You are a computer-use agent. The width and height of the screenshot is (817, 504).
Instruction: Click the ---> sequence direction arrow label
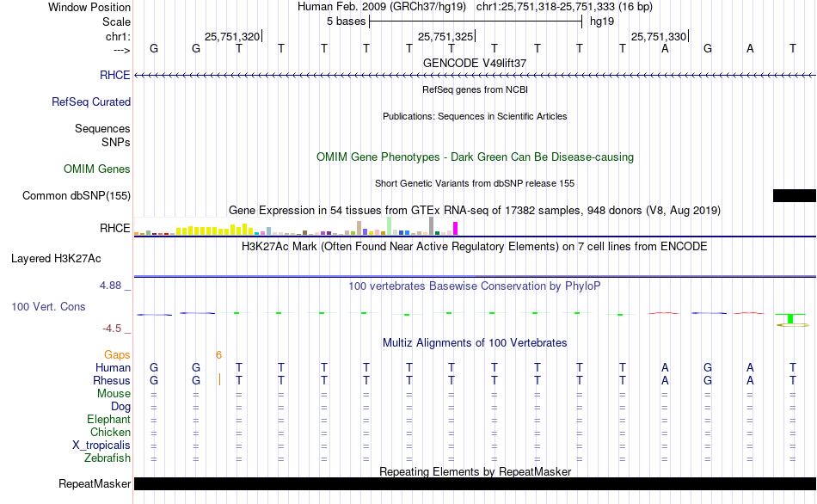(x=121, y=50)
